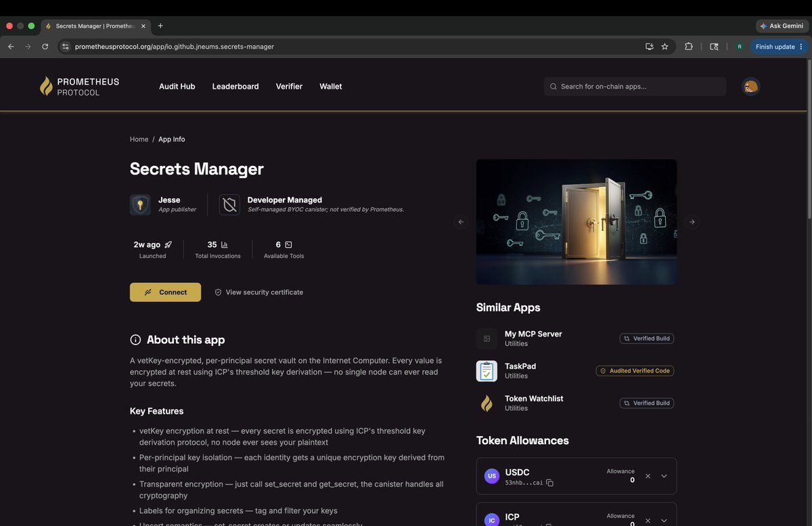Open TaskPad similar app
This screenshot has height=526, width=812.
(520, 366)
